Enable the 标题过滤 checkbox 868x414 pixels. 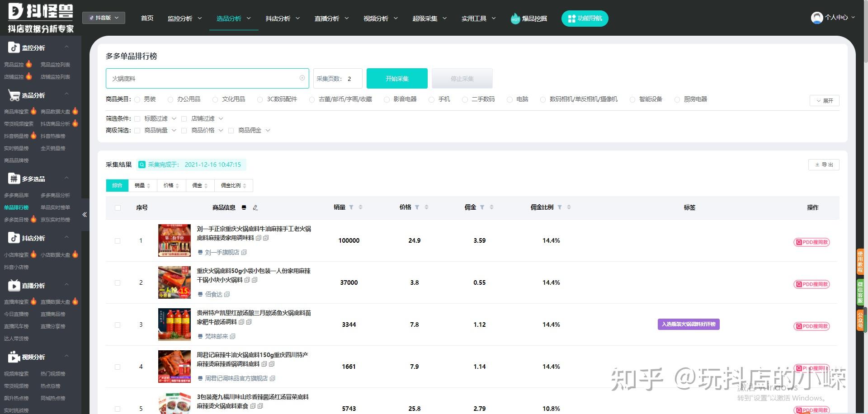(137, 119)
